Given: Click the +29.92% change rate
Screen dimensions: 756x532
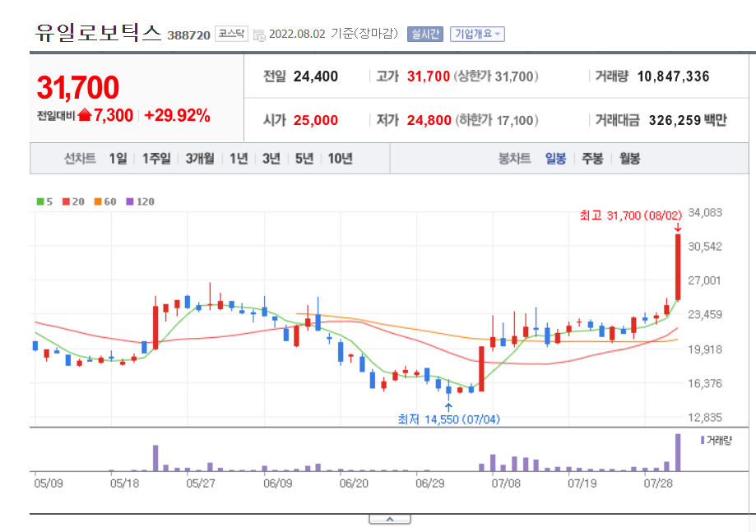Looking at the screenshot, I should pyautogui.click(x=177, y=116).
